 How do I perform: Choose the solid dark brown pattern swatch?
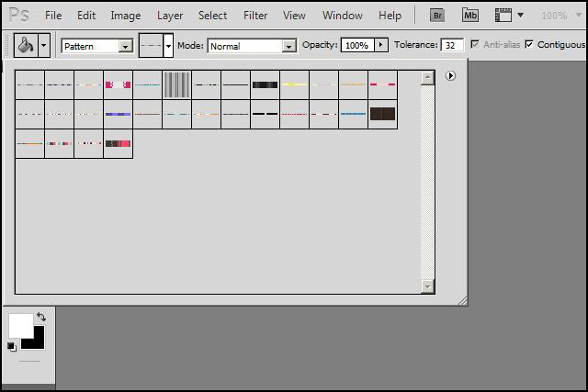[382, 114]
